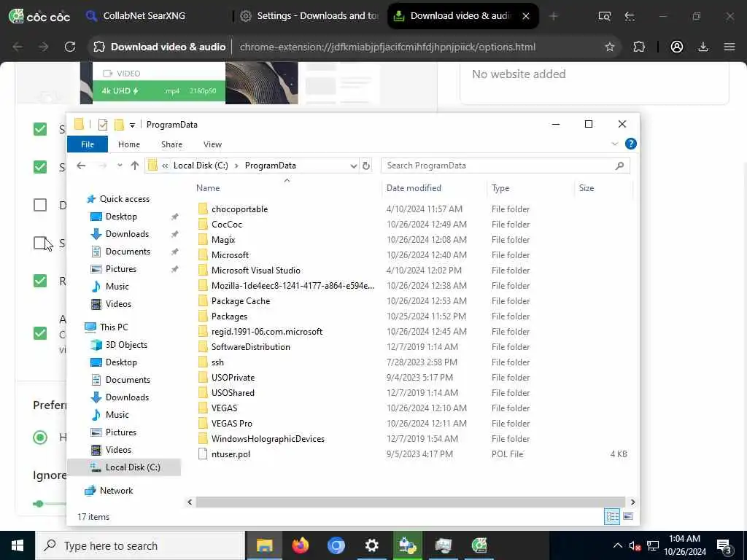The width and height of the screenshot is (747, 560).
Task: Show hidden system tray icons
Action: [617, 545]
